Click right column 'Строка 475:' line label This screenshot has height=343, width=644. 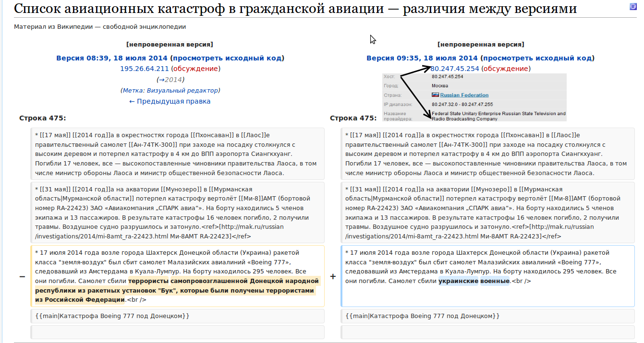(353, 118)
